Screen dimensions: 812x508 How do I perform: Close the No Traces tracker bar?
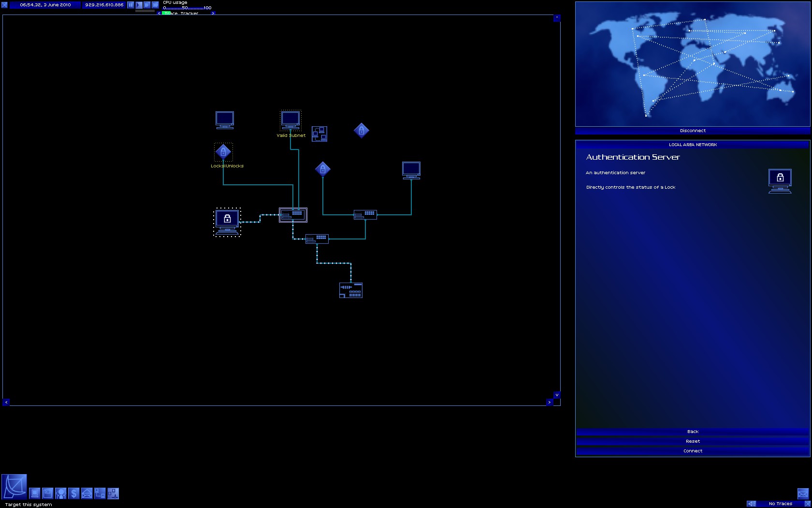click(x=807, y=504)
